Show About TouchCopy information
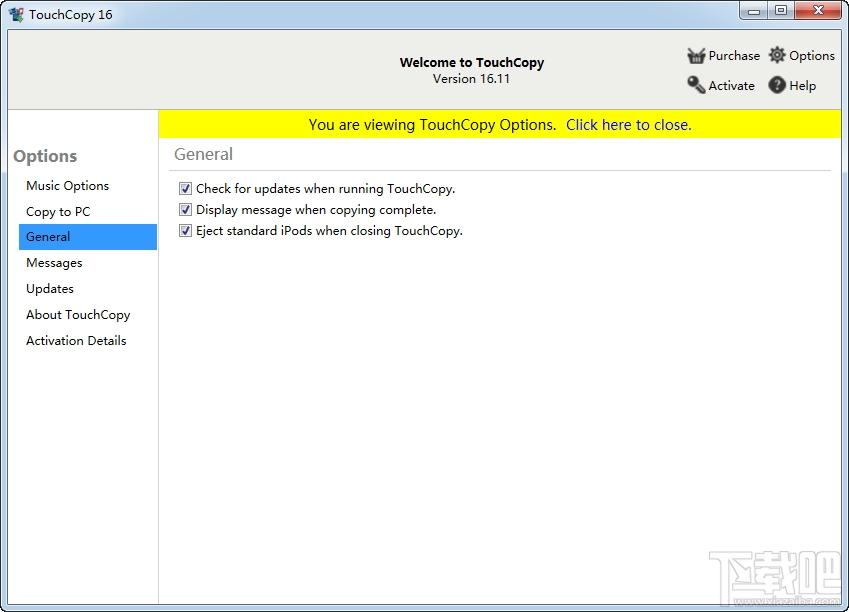The height and width of the screenshot is (612, 849). (78, 315)
